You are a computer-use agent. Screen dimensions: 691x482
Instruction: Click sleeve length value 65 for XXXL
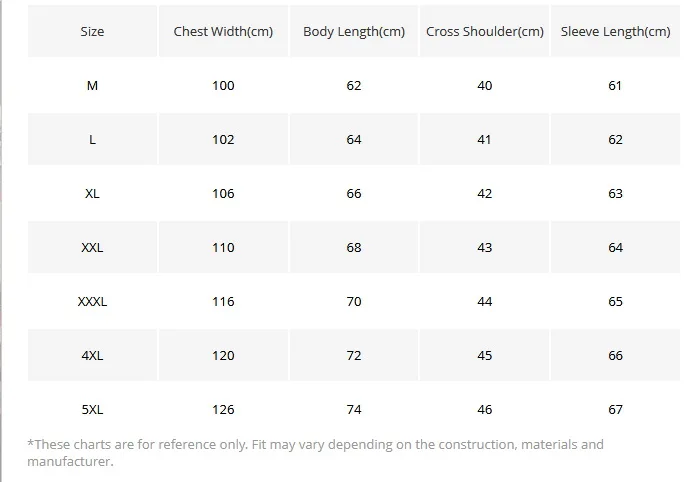pyautogui.click(x=615, y=302)
